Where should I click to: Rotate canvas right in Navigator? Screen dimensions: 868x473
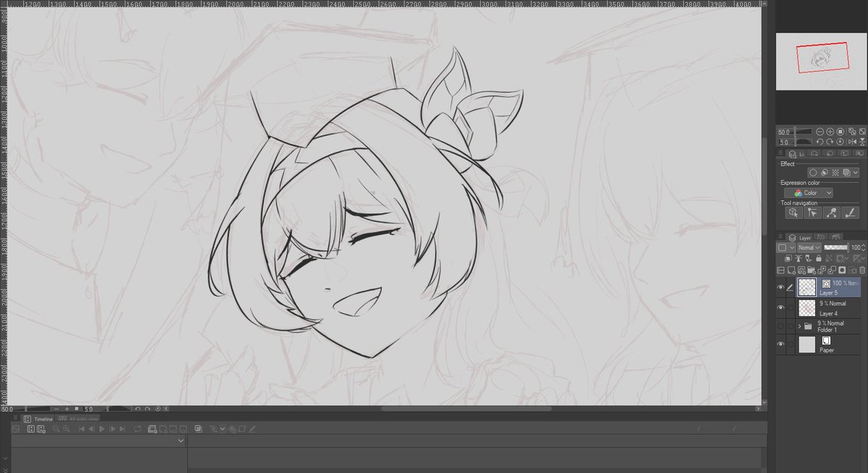point(830,142)
